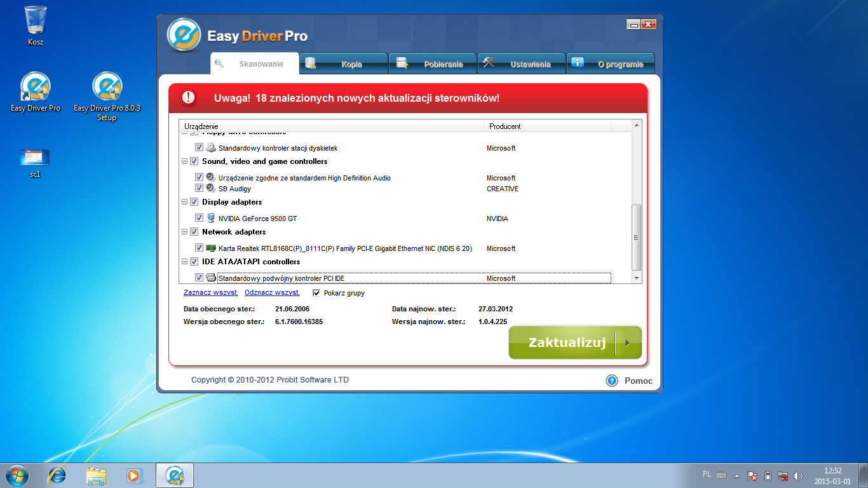Click the speaker icon beside SB Audigy
Image resolution: width=868 pixels, height=488 pixels.
pos(211,189)
